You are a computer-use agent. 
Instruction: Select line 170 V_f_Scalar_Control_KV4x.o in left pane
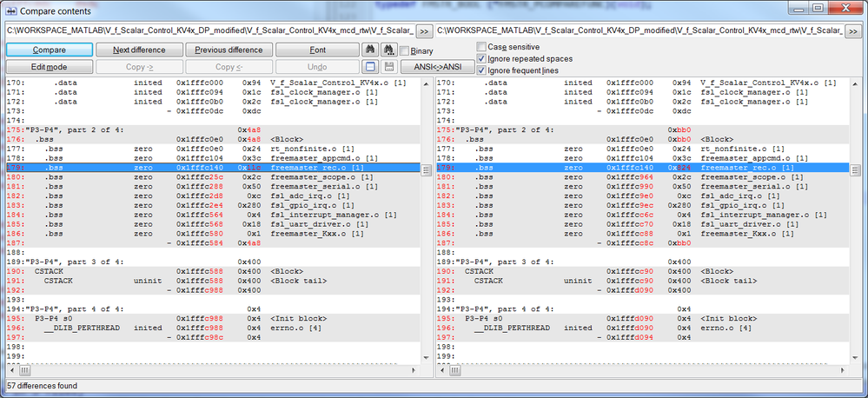[213, 83]
